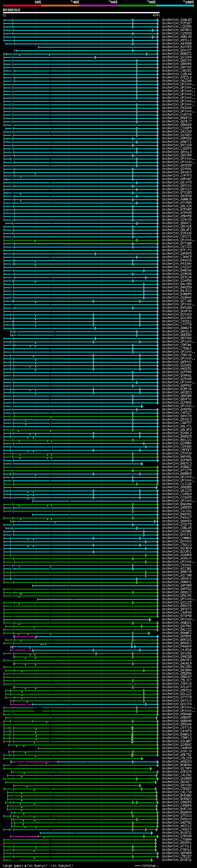Select hit label UniRef100_C0H7X9
This screenshot has height=868, width=197.
point(177,115)
